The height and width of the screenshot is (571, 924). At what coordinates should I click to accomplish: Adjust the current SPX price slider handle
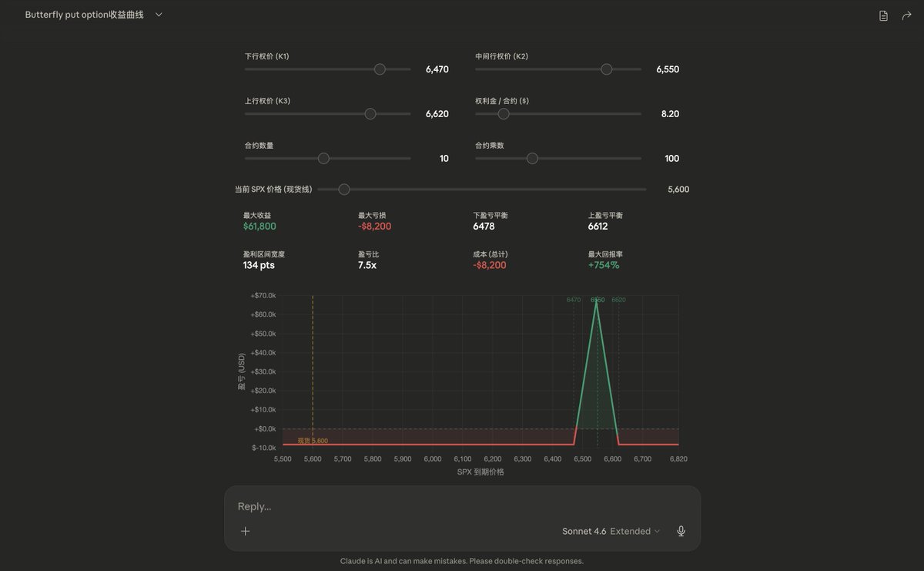click(344, 190)
